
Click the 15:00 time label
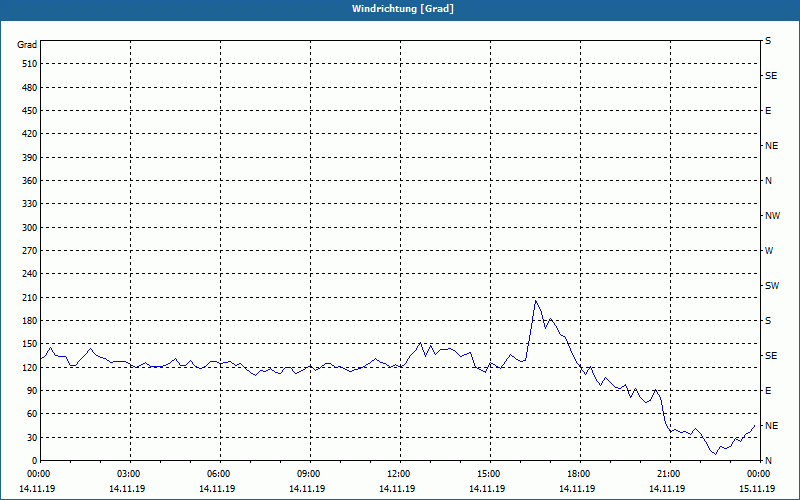pos(489,474)
